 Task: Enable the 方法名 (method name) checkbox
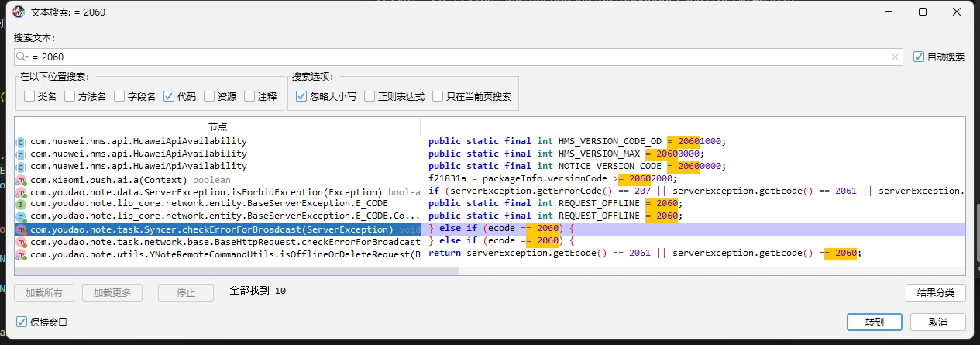click(70, 97)
